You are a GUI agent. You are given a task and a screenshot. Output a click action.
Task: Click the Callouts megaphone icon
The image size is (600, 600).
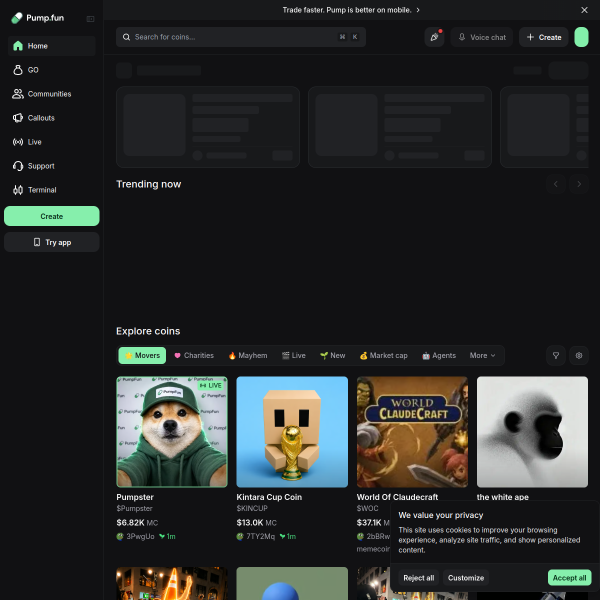pos(18,118)
